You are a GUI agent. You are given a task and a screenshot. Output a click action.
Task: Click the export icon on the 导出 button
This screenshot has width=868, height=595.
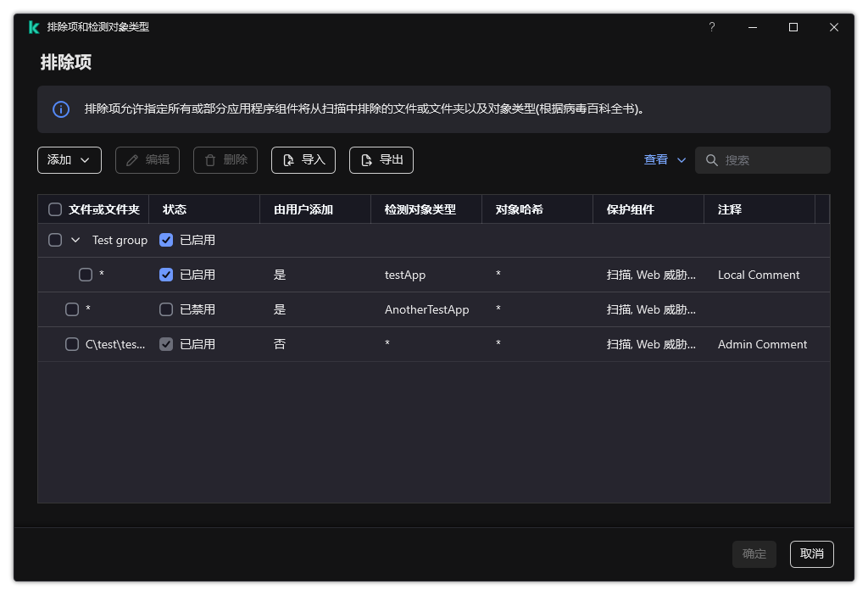tap(365, 159)
